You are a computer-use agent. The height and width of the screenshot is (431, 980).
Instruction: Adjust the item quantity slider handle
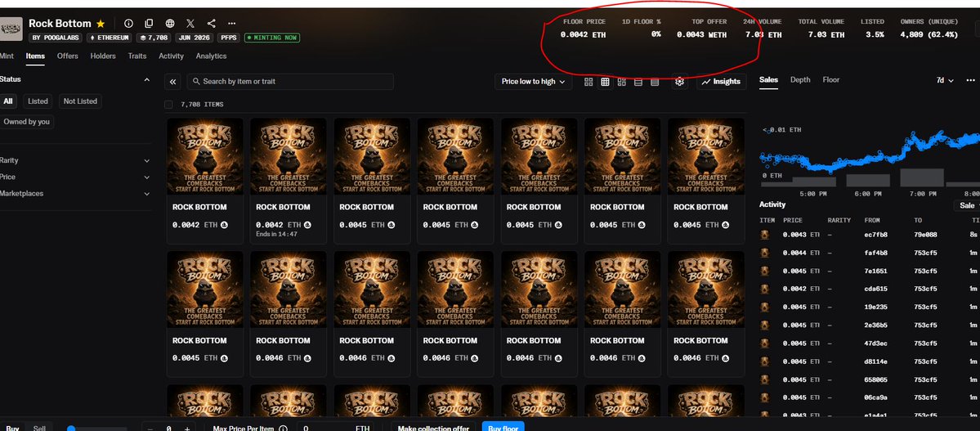tap(70, 429)
